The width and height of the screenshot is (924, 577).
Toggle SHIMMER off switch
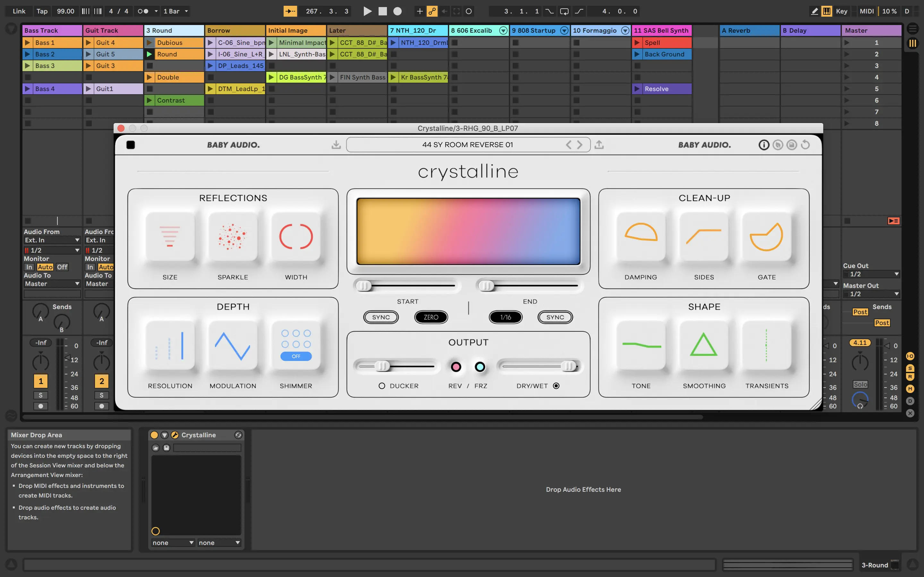coord(296,356)
